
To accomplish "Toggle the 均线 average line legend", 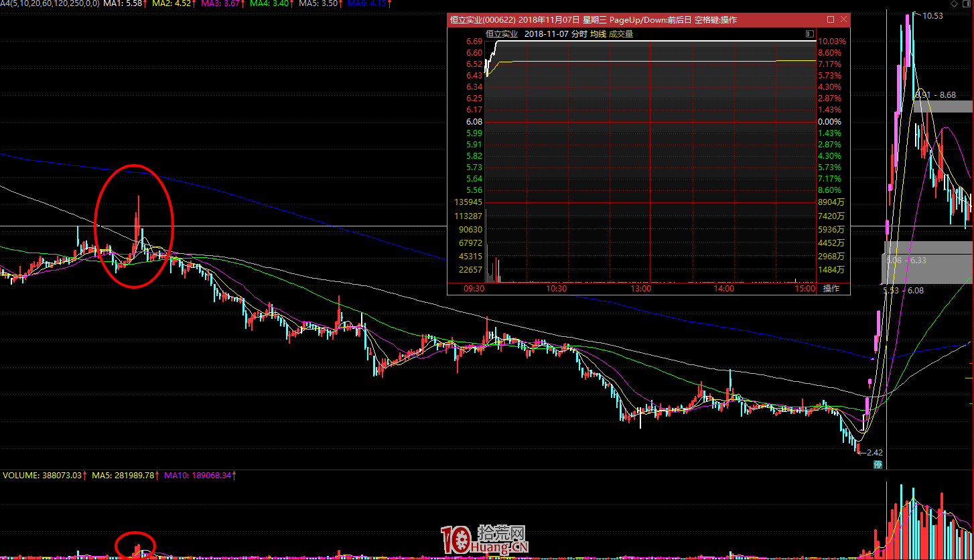I will point(598,33).
